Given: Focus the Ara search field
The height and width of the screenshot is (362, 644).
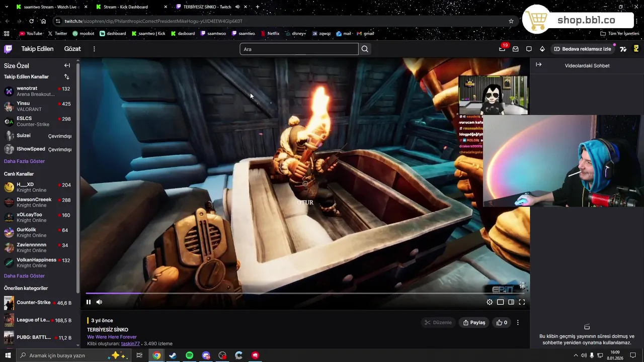Looking at the screenshot, I should (x=299, y=49).
